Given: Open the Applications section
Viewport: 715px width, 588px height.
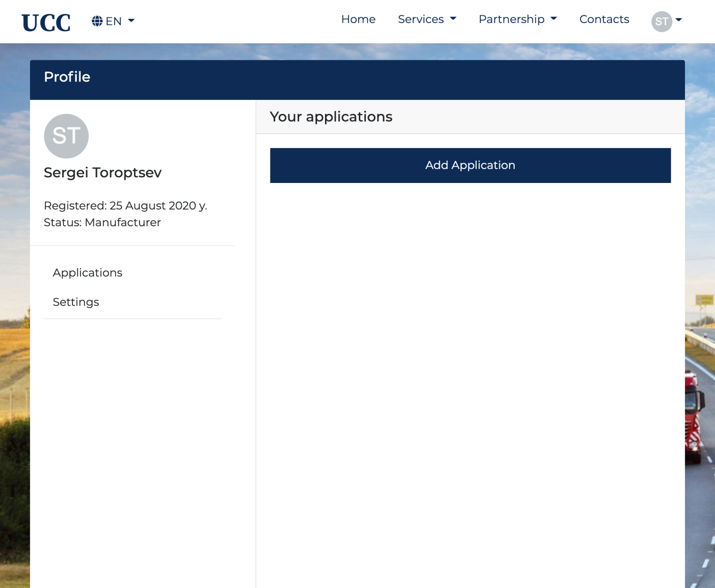Looking at the screenshot, I should tap(87, 273).
